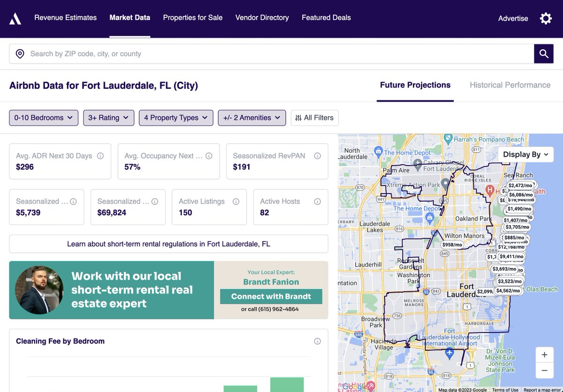Click the 57% occupancy value
The width and height of the screenshot is (563, 392).
coord(132,167)
